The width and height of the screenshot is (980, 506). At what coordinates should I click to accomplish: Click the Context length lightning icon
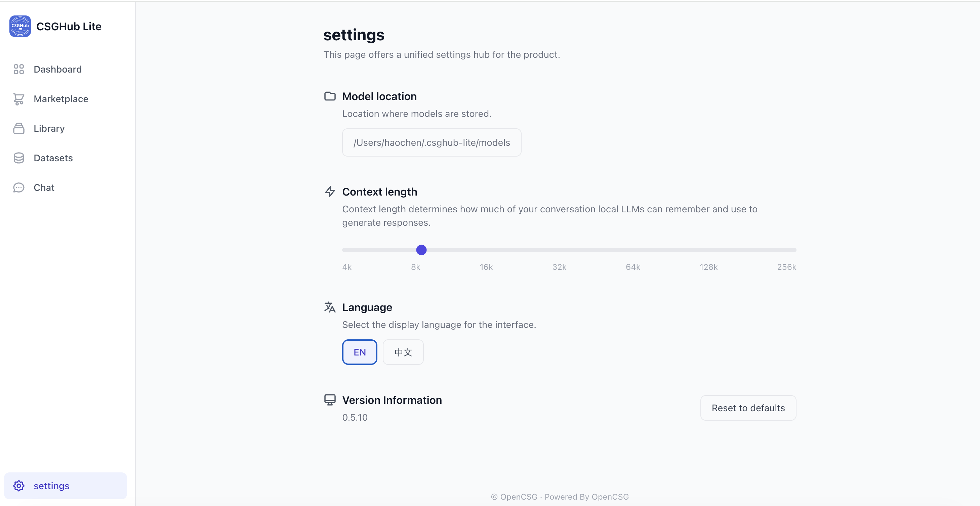tap(329, 192)
